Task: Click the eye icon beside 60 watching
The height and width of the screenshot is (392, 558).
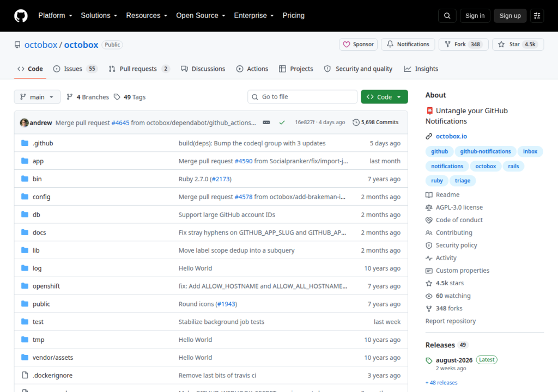Action: [429, 296]
